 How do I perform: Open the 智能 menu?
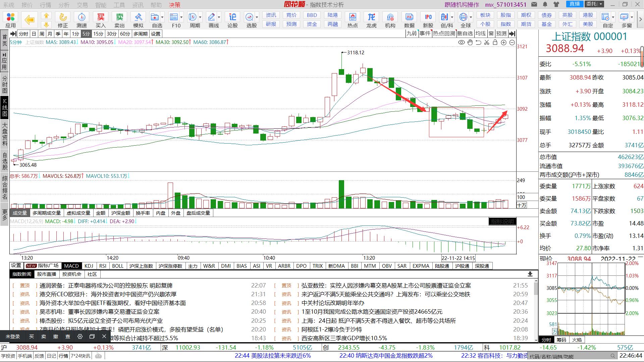click(x=101, y=5)
